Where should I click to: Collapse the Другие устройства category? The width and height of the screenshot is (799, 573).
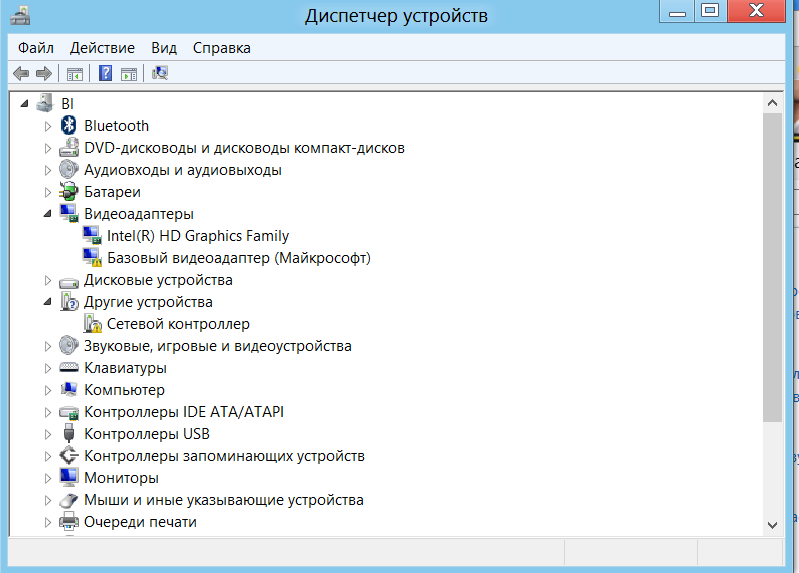point(47,302)
